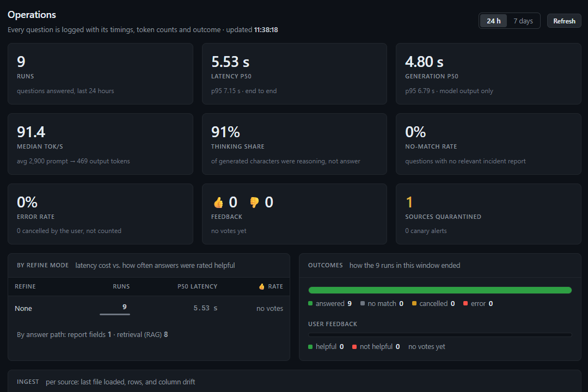588x392 pixels.
Task: Click the 1 sources quarantined value
Action: tap(409, 202)
